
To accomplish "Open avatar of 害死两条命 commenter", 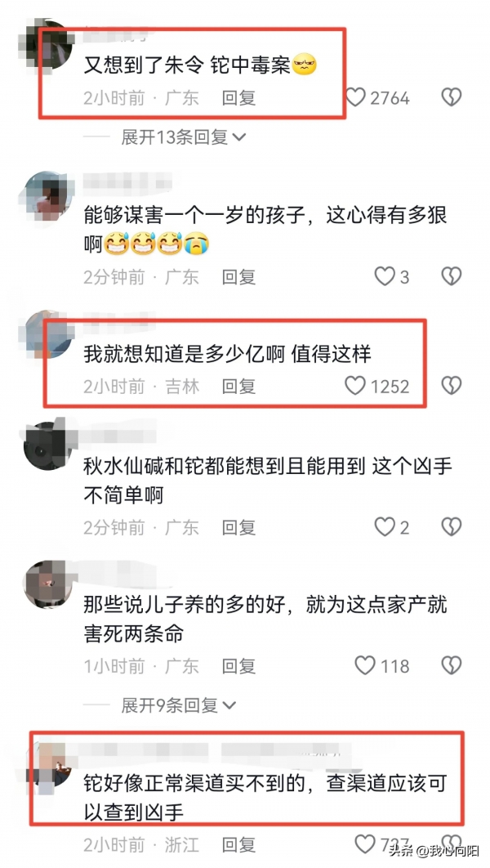I will coord(46,584).
